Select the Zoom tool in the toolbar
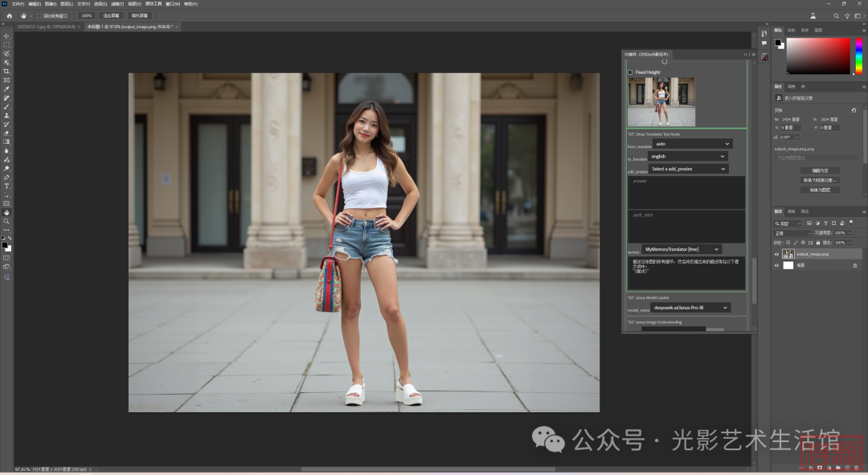The height and width of the screenshot is (475, 868). [6, 221]
